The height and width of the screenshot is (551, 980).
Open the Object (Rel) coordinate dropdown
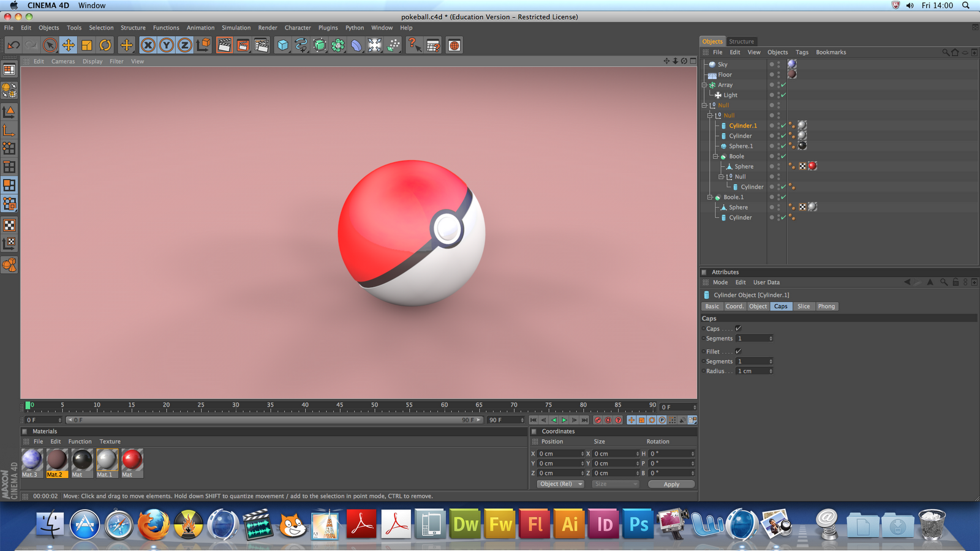[x=560, y=484]
